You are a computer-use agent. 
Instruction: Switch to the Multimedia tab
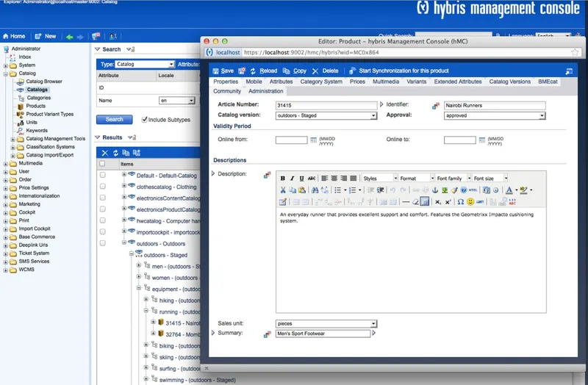(386, 82)
